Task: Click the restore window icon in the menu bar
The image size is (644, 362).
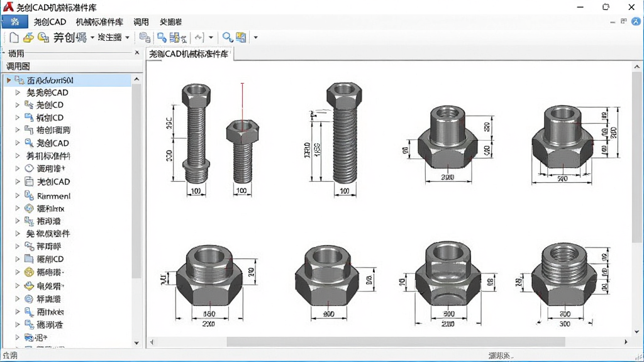Action: coord(624,21)
